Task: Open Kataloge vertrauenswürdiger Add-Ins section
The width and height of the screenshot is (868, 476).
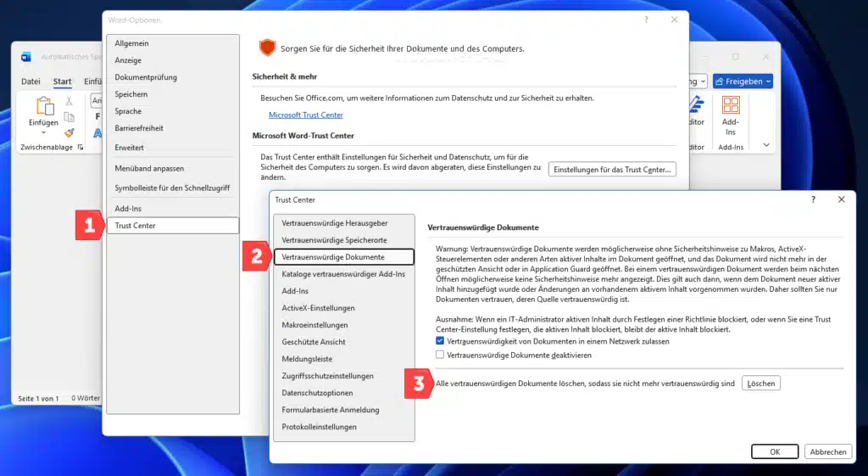Action: pos(344,274)
